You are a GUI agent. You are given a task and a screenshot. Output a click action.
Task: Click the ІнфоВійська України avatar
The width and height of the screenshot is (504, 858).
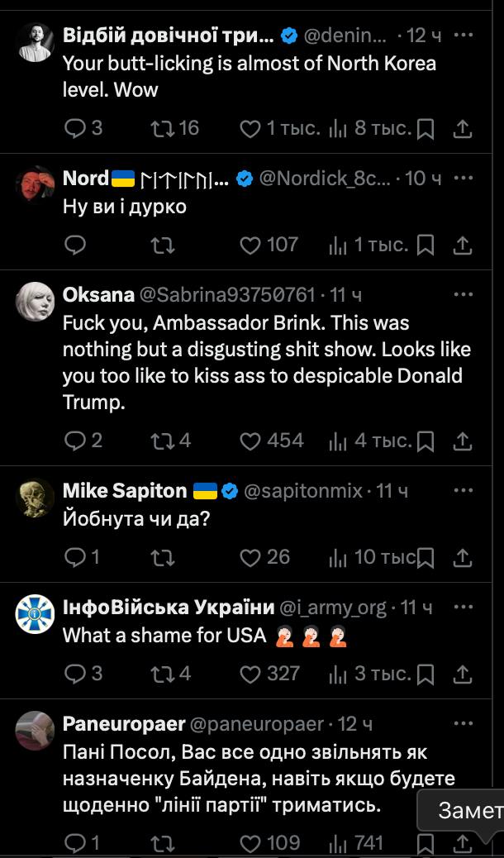[36, 615]
